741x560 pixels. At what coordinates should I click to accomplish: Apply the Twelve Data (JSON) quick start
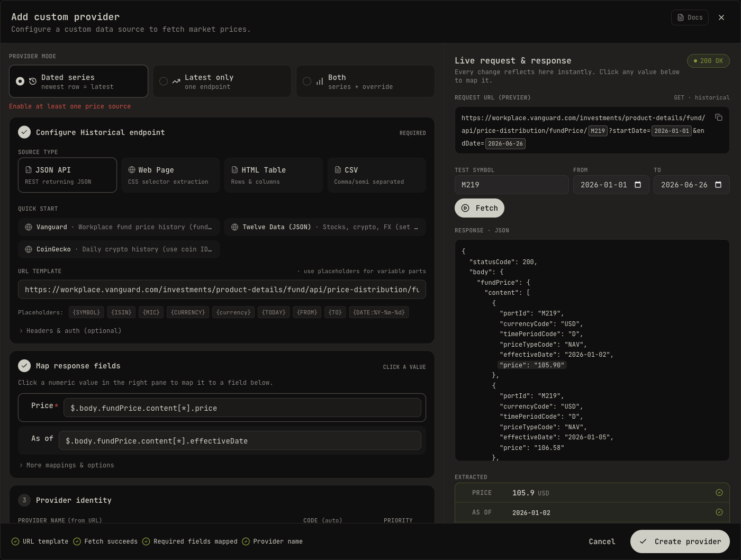[325, 227]
